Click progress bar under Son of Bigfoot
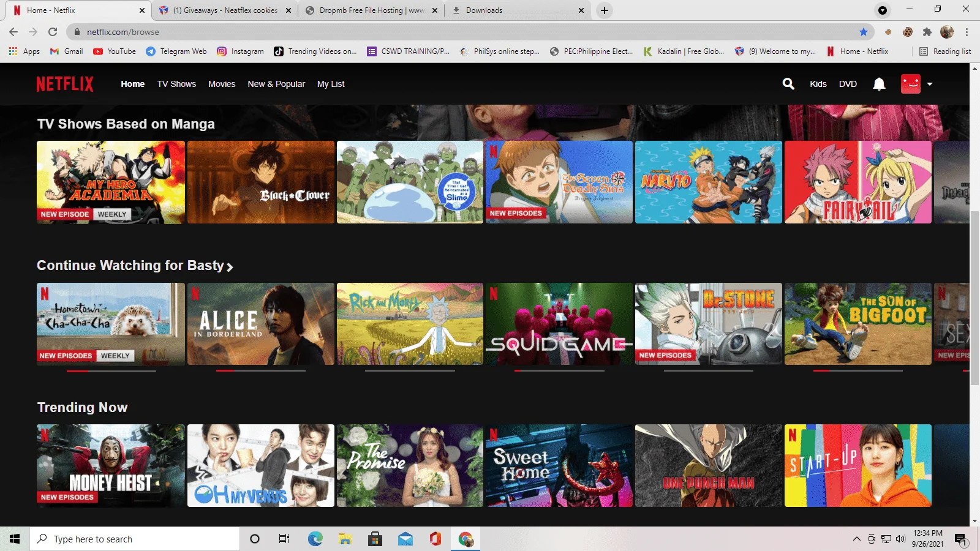 click(x=858, y=370)
